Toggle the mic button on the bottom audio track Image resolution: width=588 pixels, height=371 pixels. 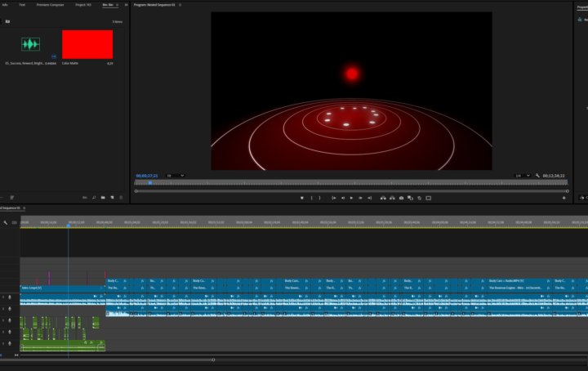pos(10,343)
